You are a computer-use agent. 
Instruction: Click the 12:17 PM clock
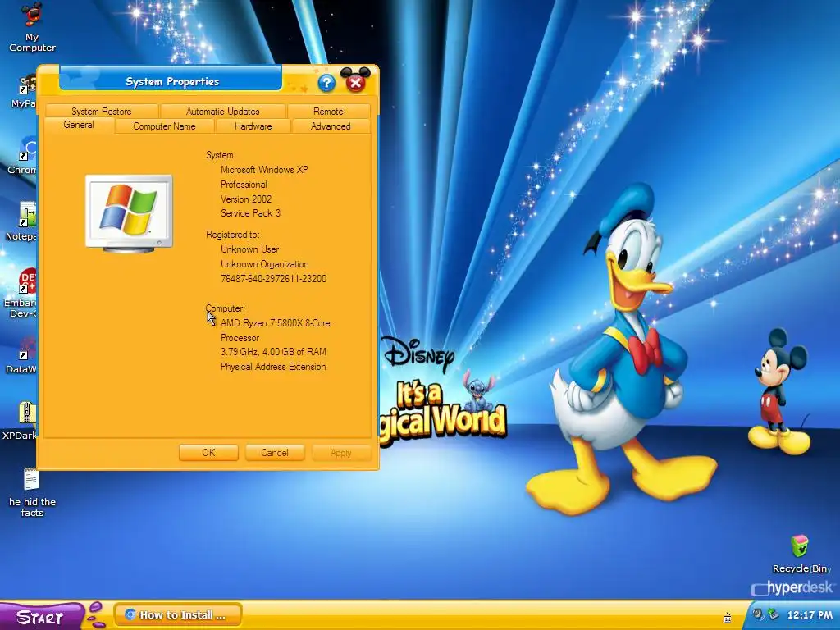coord(810,615)
